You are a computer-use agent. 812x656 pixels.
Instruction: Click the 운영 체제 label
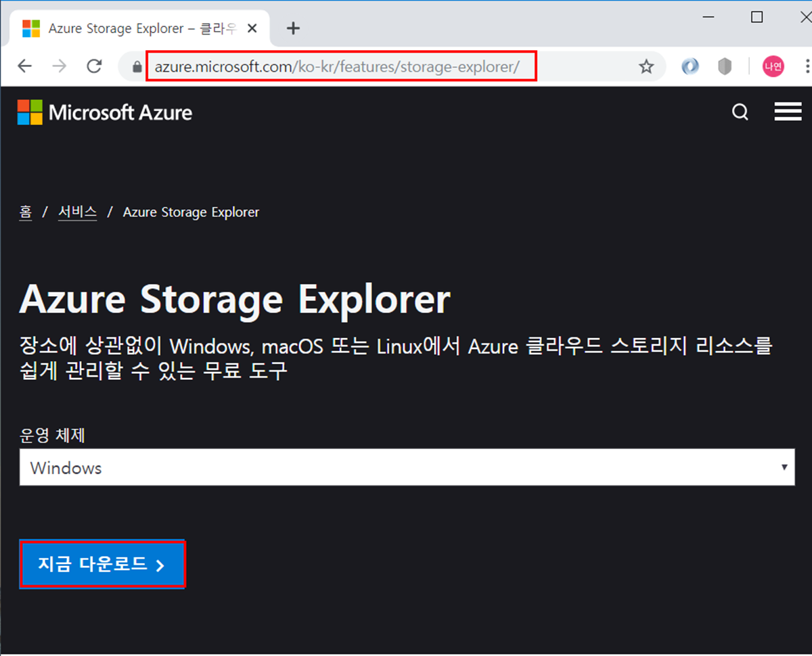coord(53,435)
